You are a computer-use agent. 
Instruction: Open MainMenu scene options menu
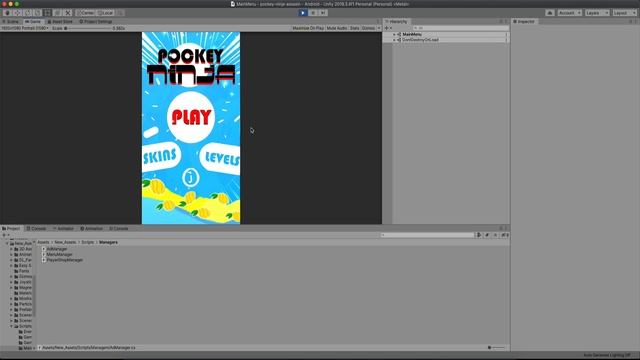tap(506, 34)
